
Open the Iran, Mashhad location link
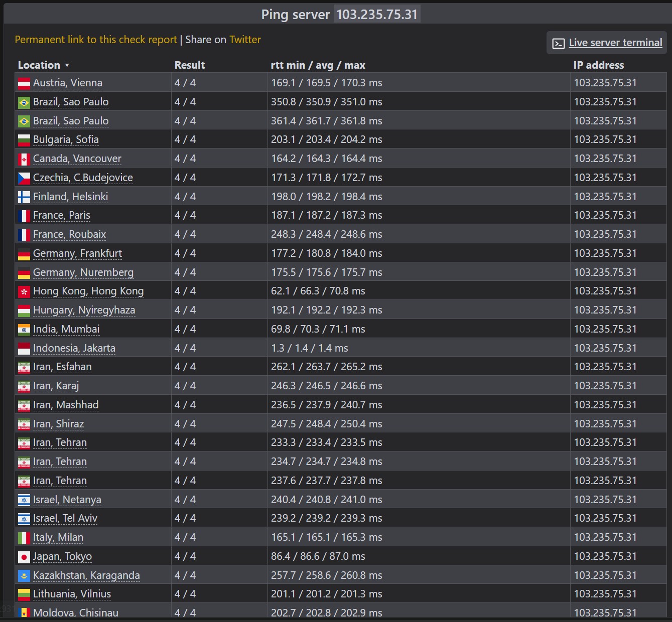[x=66, y=405]
